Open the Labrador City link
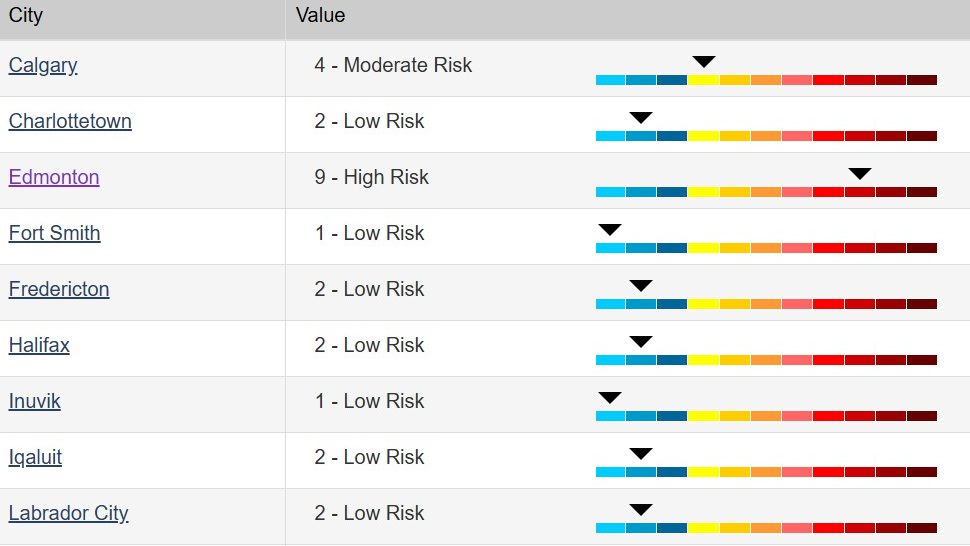This screenshot has width=970, height=546. (x=68, y=514)
